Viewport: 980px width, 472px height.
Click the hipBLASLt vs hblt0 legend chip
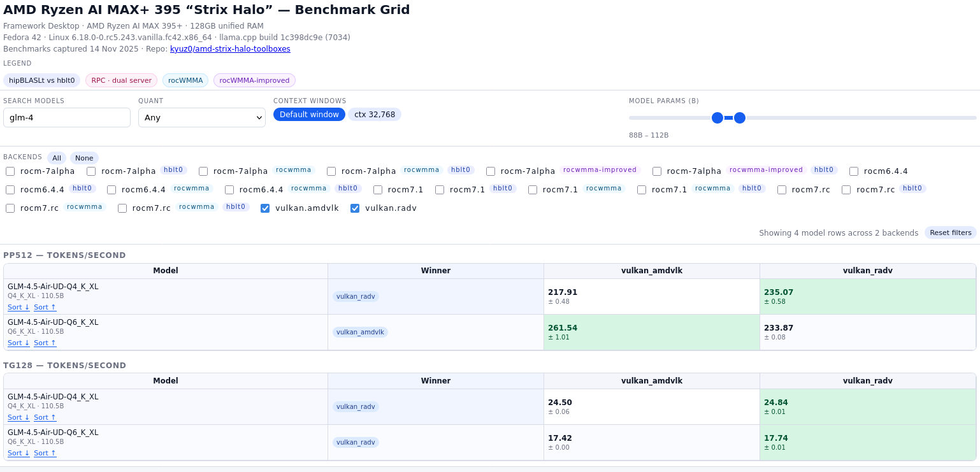[42, 80]
